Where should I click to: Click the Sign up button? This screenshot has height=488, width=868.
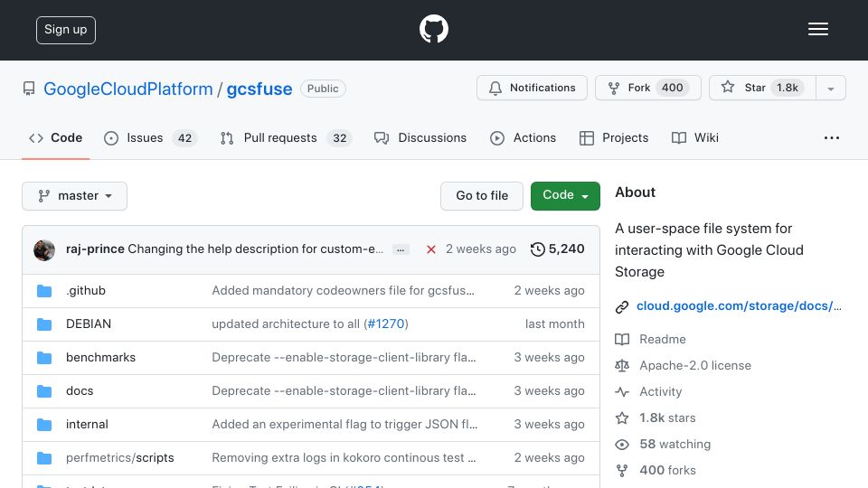pyautogui.click(x=66, y=30)
